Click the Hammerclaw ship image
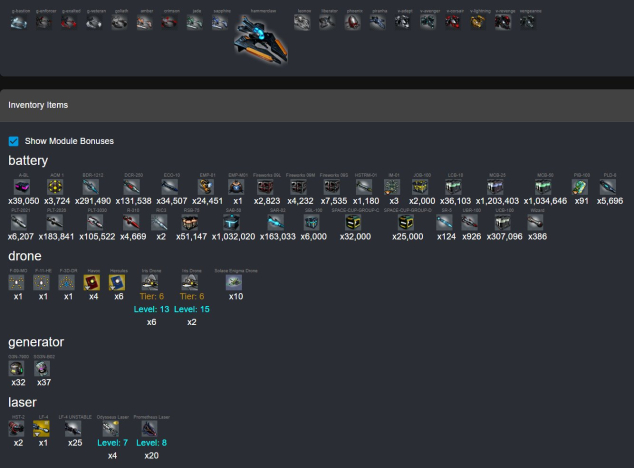This screenshot has height=468, width=634. click(x=259, y=41)
